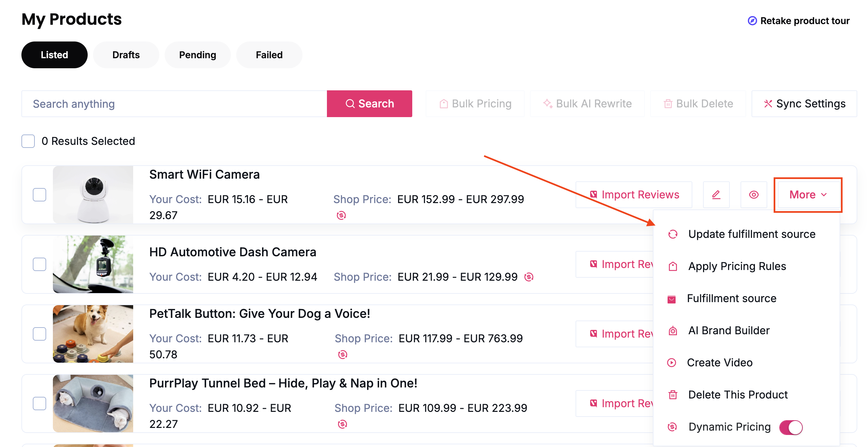
Task: Click dynamic pricing icon under PurrPlay Tunnel Bed price
Action: [342, 424]
